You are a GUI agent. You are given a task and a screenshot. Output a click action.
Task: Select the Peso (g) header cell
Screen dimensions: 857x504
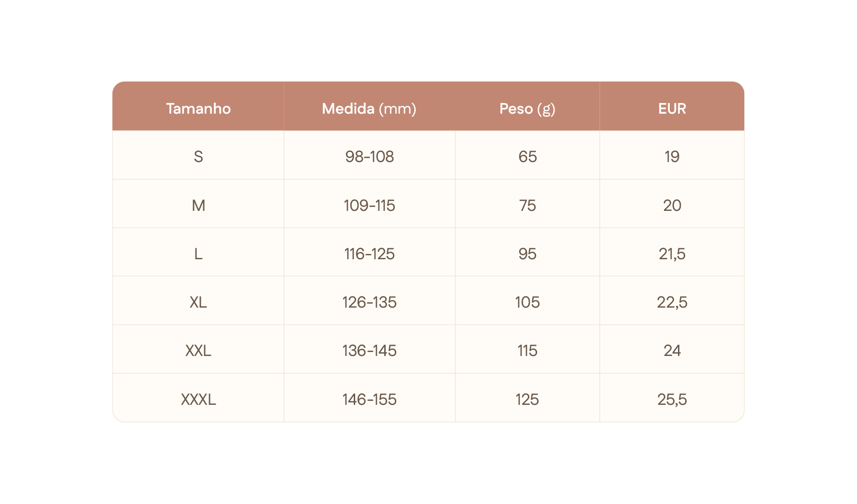(x=527, y=108)
